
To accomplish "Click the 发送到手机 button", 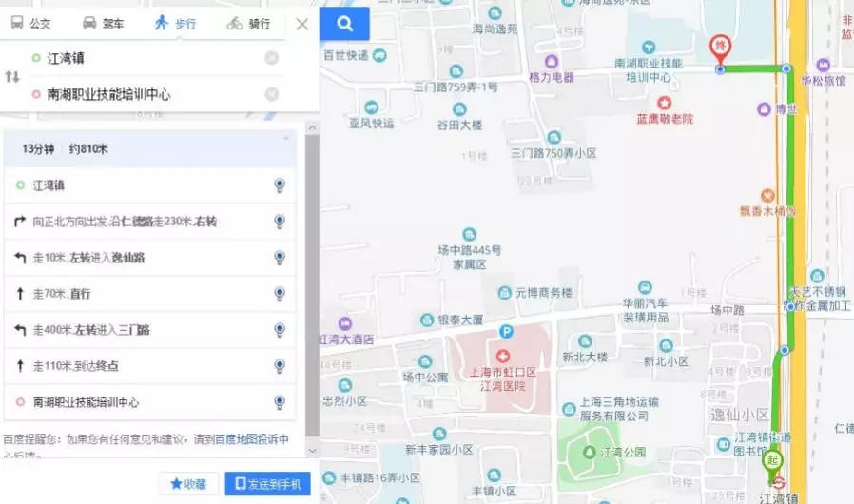I will pos(268,484).
